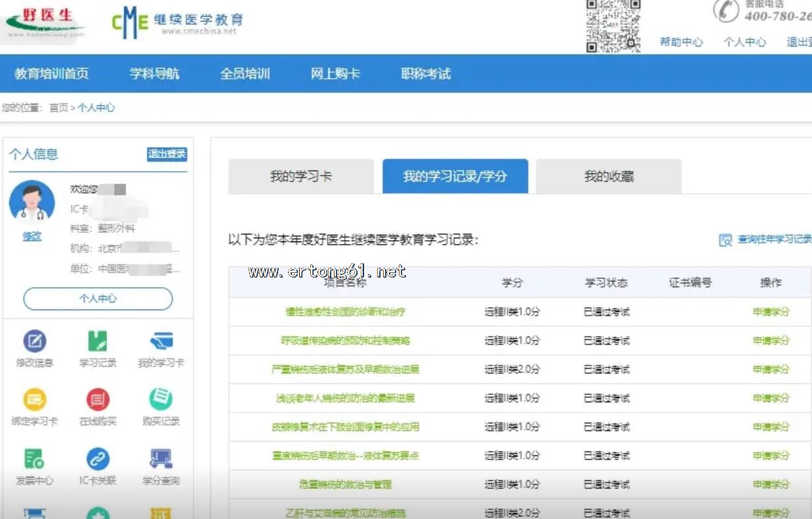Click the IC卡关联 link icon
This screenshot has width=812, height=519.
pyautogui.click(x=98, y=458)
